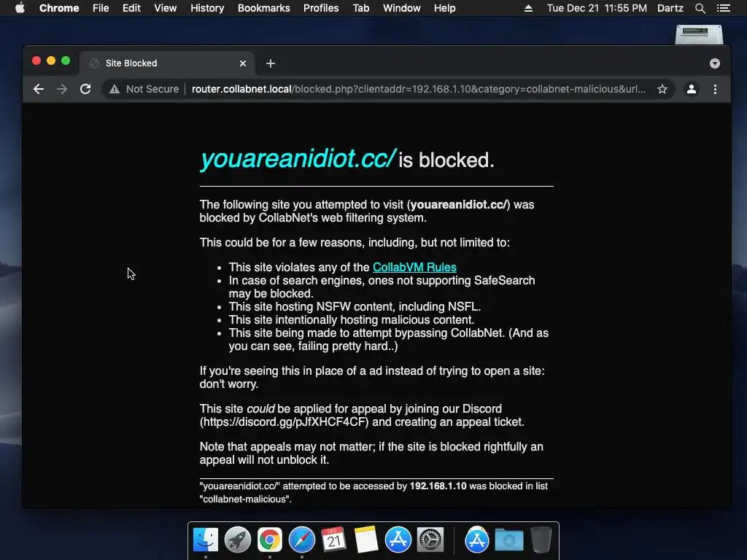Bookmark this page with the star icon

coord(662,89)
